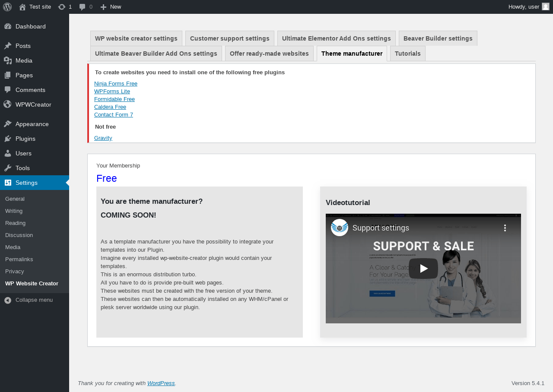553x392 pixels.
Task: Click the WPWCreator globe icon
Action: pos(8,104)
